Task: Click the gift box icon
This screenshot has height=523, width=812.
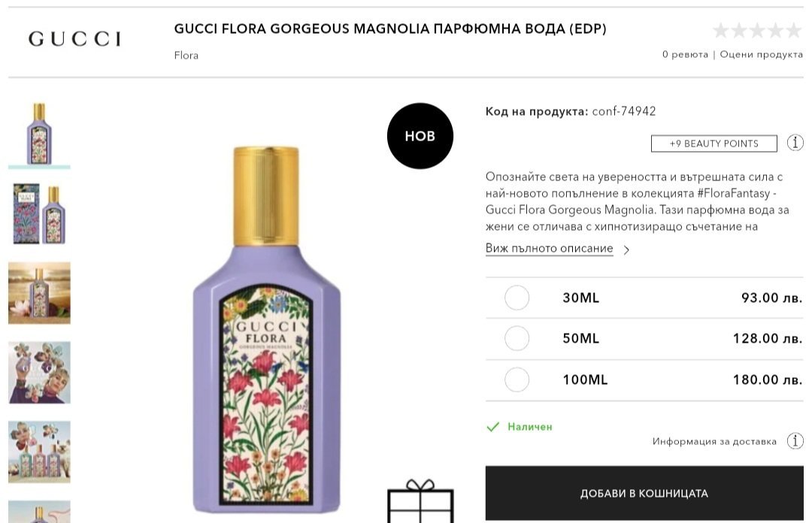Action: coord(420,498)
